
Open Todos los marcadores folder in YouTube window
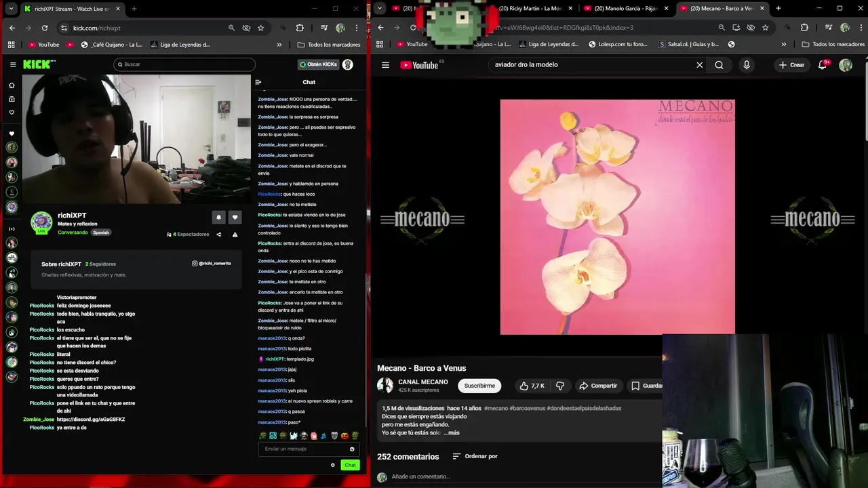(833, 45)
